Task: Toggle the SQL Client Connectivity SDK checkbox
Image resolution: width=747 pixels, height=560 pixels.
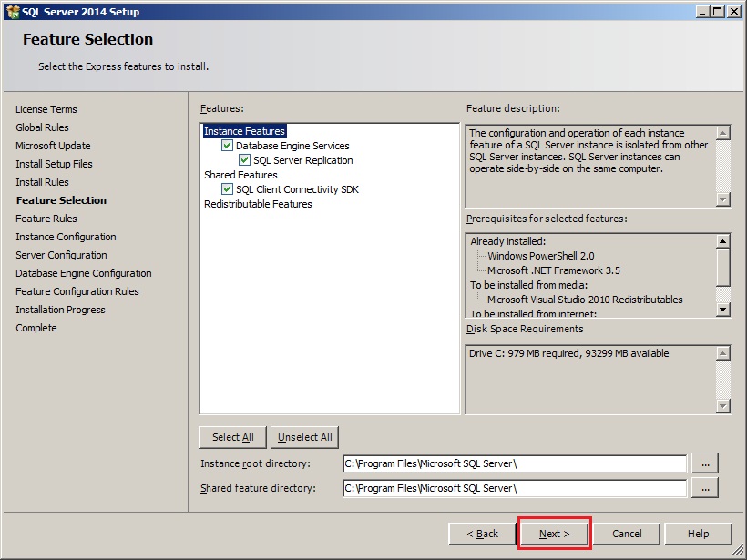Action: coord(227,189)
